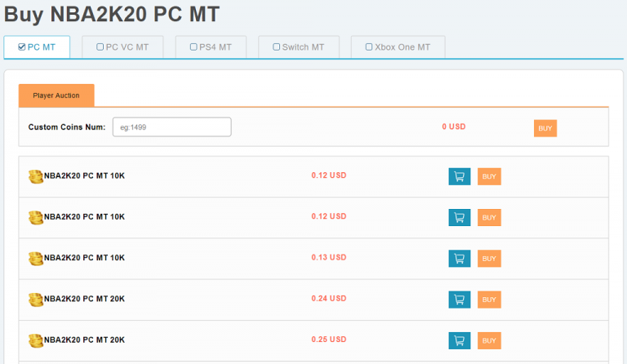Select the Player Auction tab
Viewport: 627px width, 364px height.
point(56,95)
